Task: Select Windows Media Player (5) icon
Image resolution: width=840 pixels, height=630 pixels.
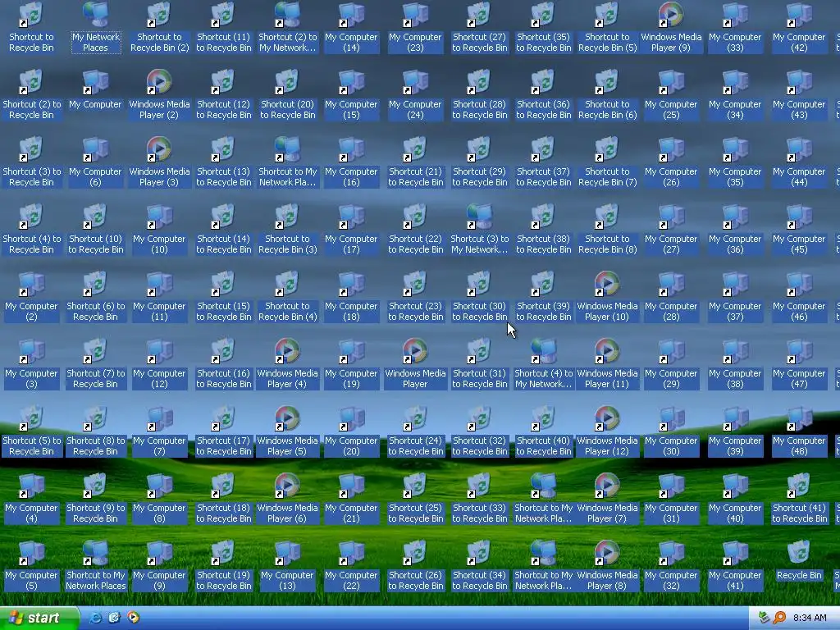Action: click(x=287, y=431)
